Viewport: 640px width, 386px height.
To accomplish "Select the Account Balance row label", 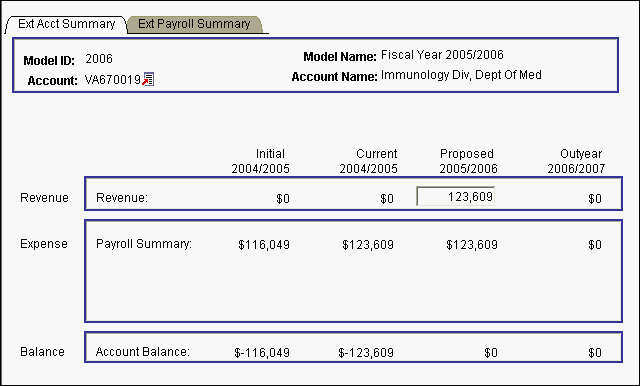I will click(x=143, y=352).
